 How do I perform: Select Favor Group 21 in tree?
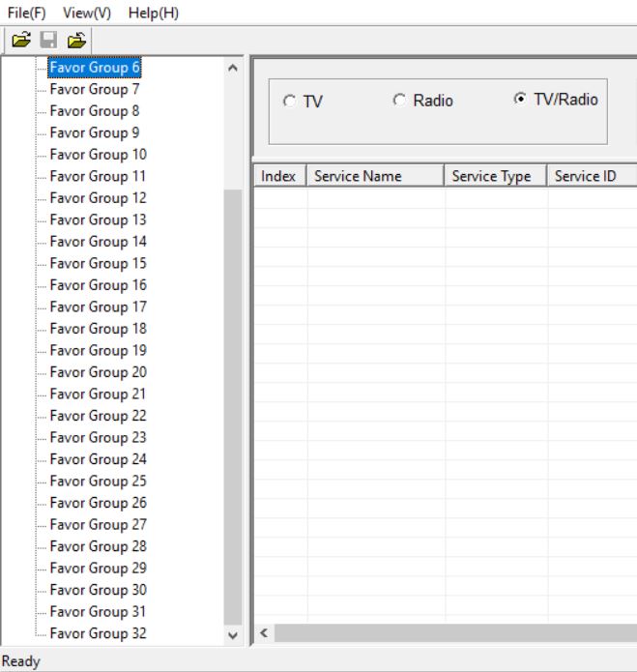click(x=98, y=394)
